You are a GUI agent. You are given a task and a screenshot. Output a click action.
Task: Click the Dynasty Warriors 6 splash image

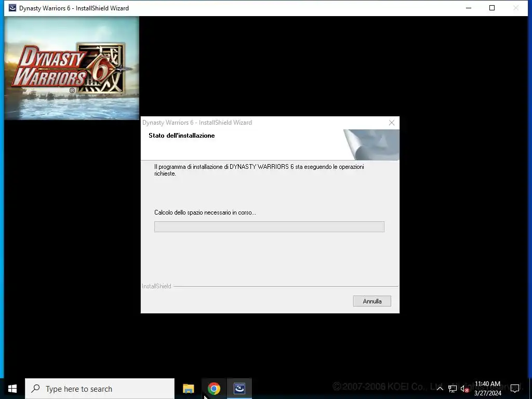pos(72,68)
